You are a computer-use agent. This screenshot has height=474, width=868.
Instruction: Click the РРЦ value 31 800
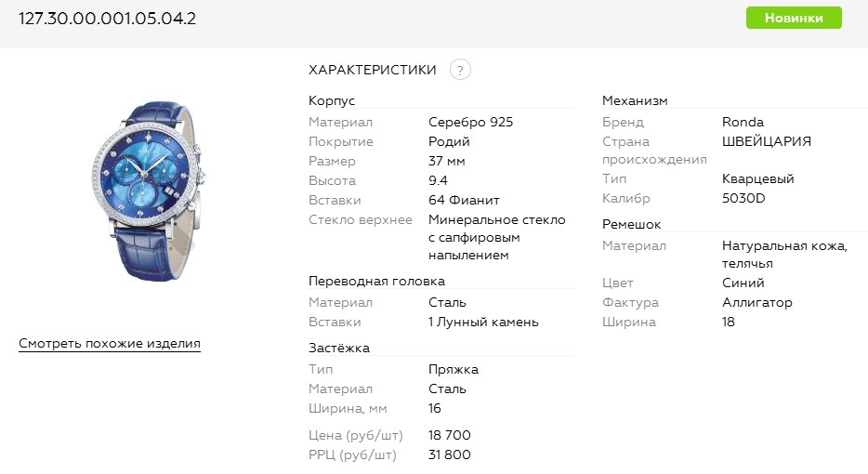tap(450, 454)
